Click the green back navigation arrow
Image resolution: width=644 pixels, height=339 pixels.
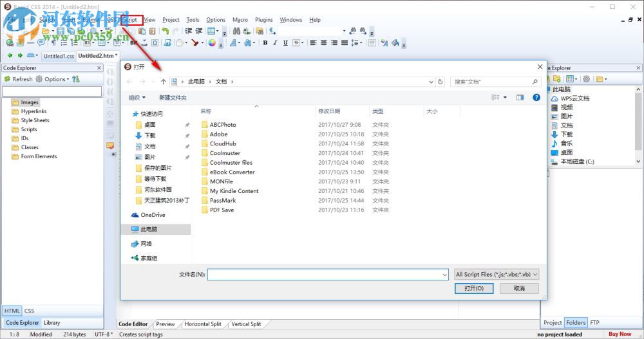[x=10, y=55]
